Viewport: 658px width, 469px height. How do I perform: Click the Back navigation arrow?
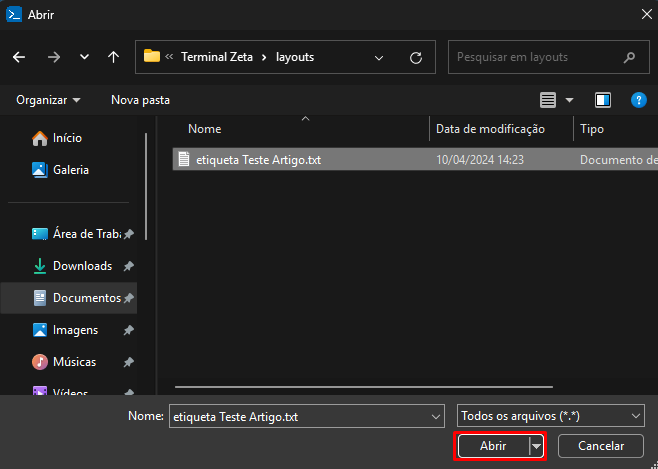pyautogui.click(x=19, y=57)
